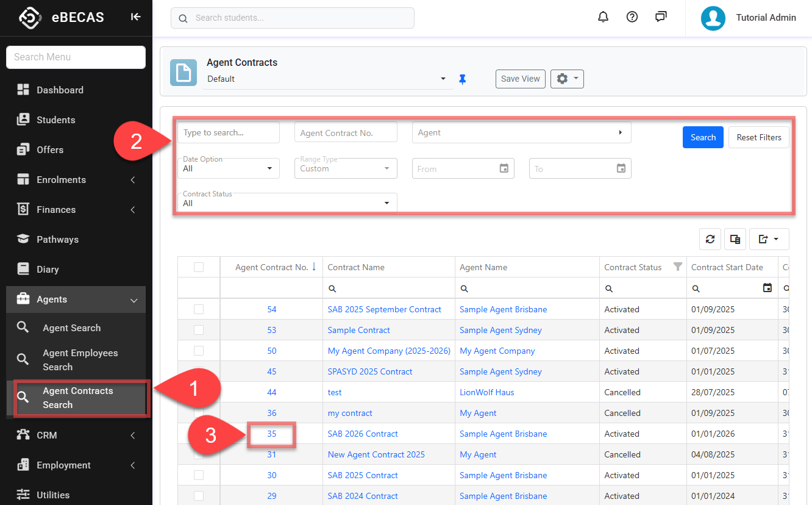Expand the Date Option dropdown
Image resolution: width=812 pixels, height=505 pixels.
tap(229, 168)
